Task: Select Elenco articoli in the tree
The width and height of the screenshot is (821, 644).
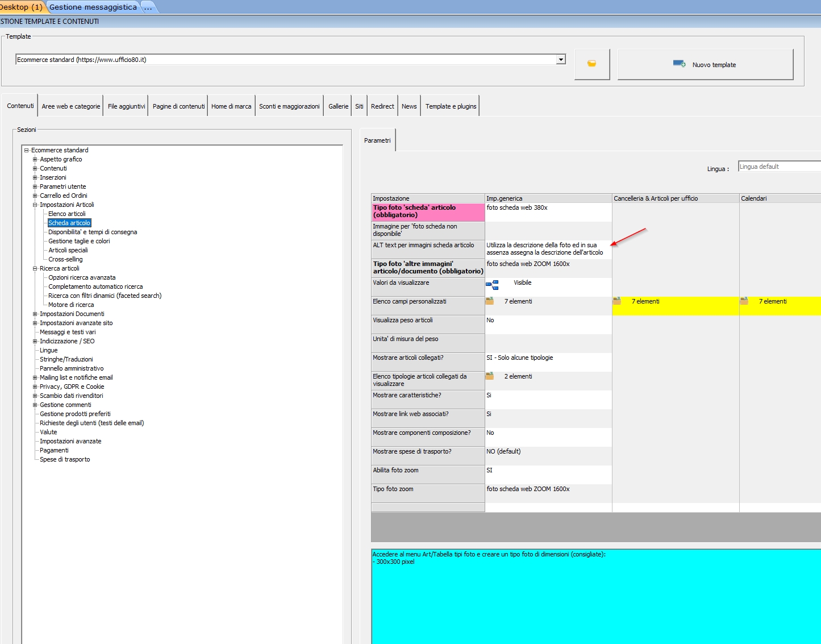Action: 67,214
